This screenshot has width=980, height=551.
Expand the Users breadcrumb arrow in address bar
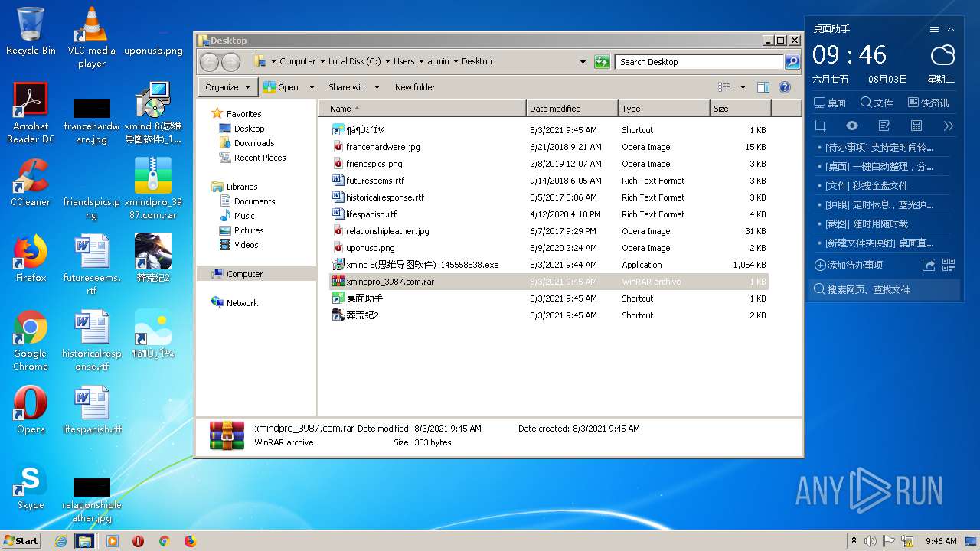(x=421, y=62)
